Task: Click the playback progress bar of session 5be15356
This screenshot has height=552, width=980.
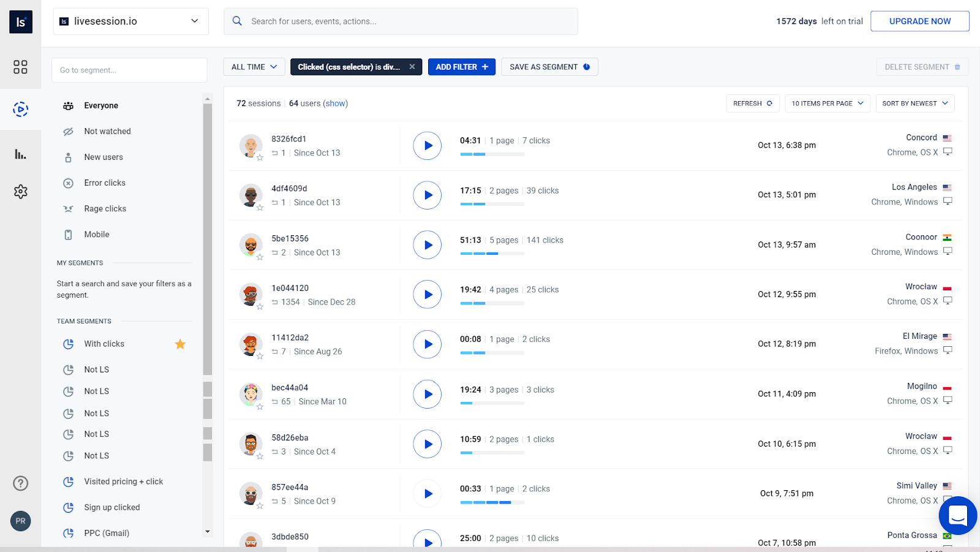Action: tap(491, 253)
